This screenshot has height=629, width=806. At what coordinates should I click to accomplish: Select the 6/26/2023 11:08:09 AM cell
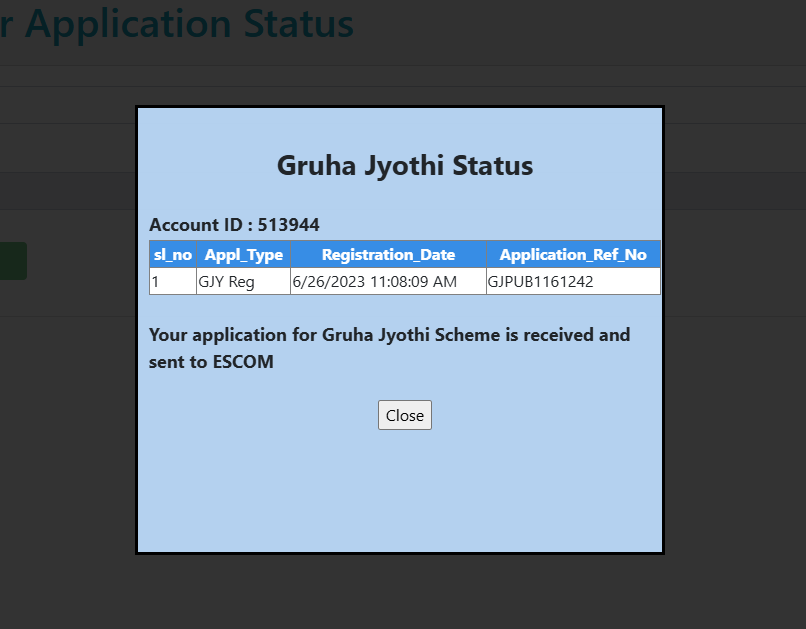pos(389,282)
